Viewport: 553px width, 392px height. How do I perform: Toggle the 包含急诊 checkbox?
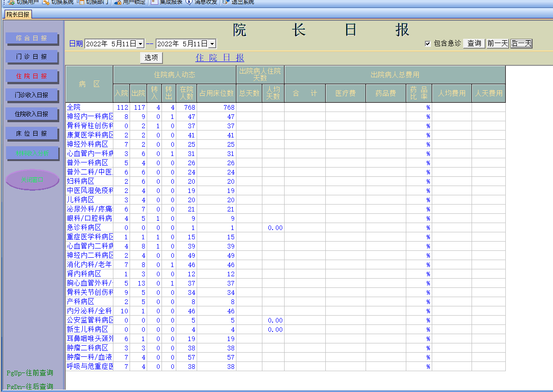[x=428, y=44]
